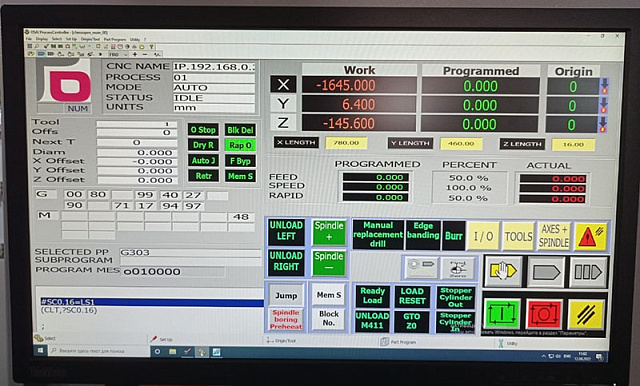This screenshot has height=386, width=640.
Task: Click the red warning triangle alarm icon
Action: pos(591,236)
